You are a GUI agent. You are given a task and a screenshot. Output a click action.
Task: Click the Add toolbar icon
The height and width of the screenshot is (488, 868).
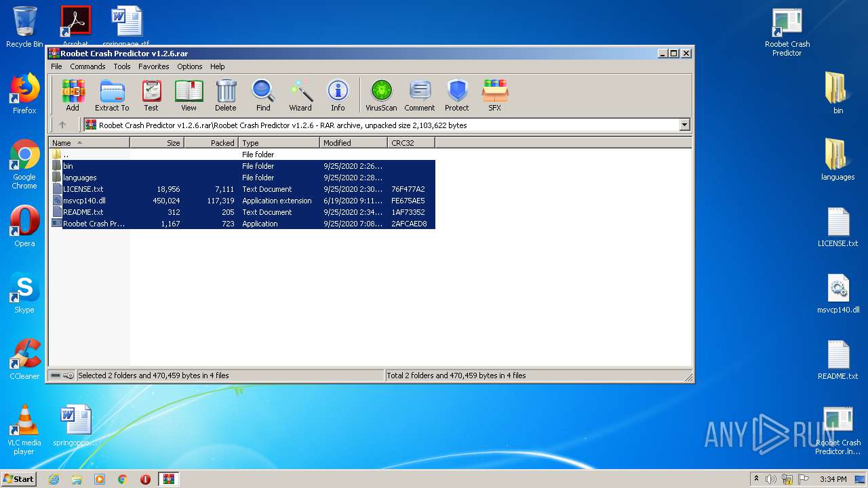(73, 95)
